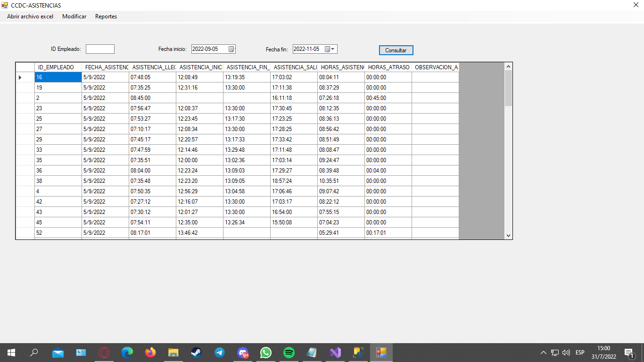Open Telegram from the taskbar

coord(220,353)
